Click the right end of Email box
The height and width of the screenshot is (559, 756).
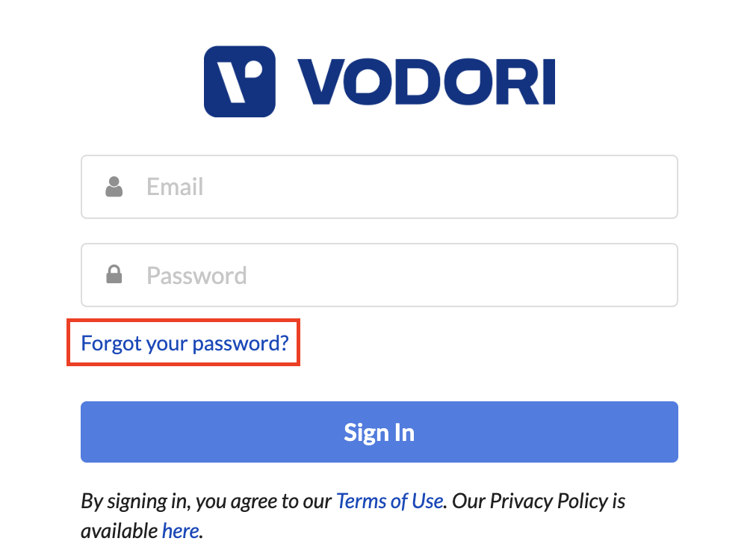pyautogui.click(x=657, y=187)
